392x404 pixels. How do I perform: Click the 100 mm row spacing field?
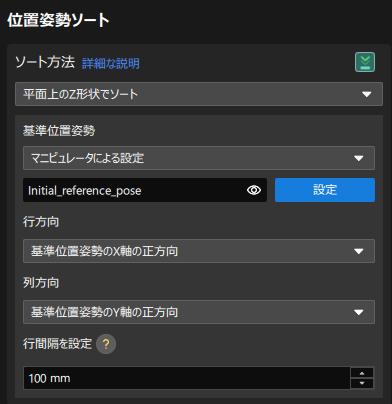tap(187, 378)
